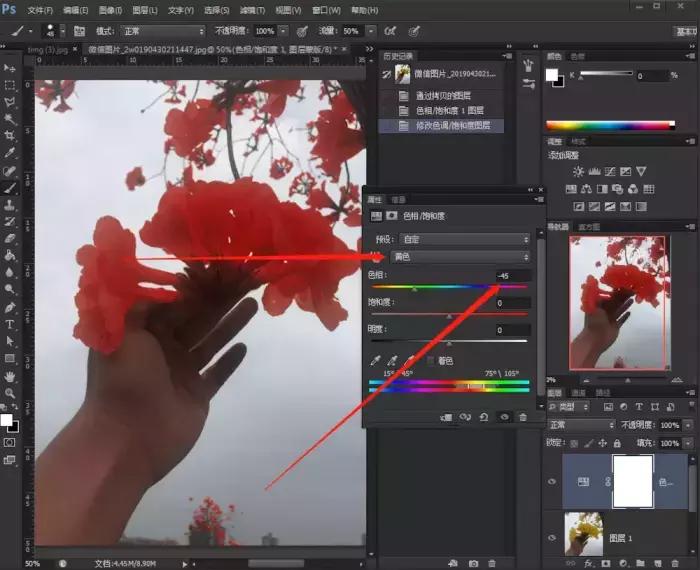Select history state 通过拷贝的图层

point(443,96)
